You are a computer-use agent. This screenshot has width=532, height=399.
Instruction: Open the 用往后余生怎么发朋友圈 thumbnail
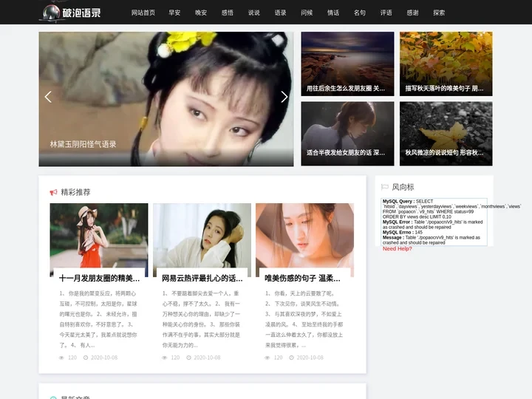(347, 64)
